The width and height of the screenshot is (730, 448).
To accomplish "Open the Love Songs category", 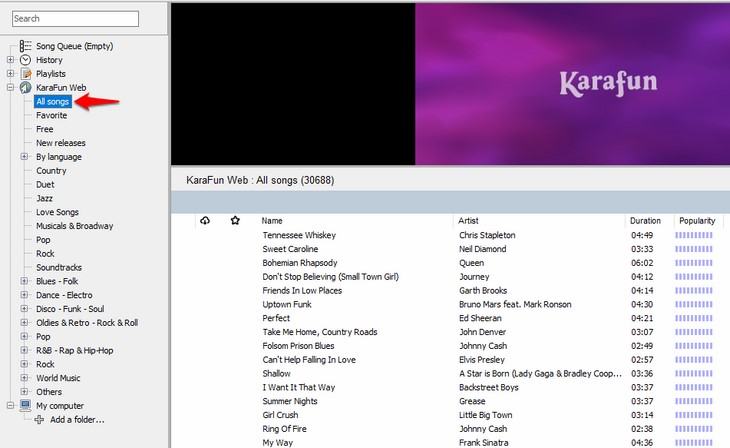I will pos(57,212).
